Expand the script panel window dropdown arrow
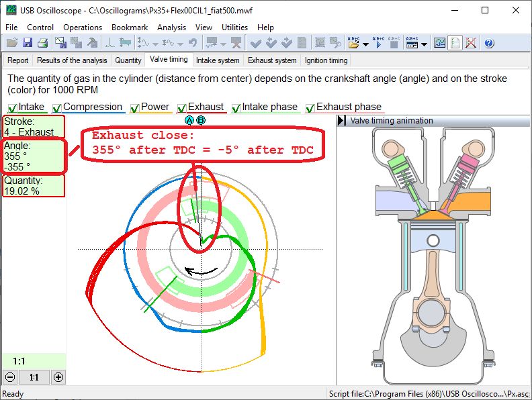 [425, 44]
